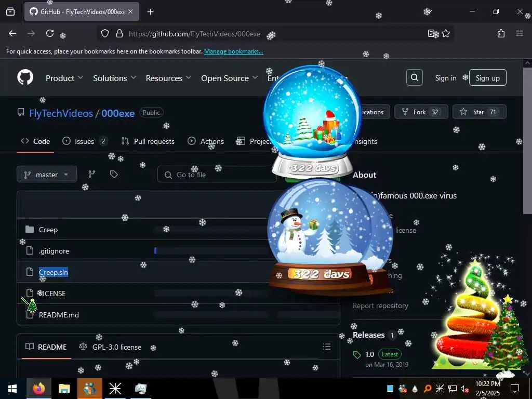Click the taskbar clock showing 10:22 PM
Image resolution: width=532 pixels, height=399 pixels.
(x=487, y=388)
